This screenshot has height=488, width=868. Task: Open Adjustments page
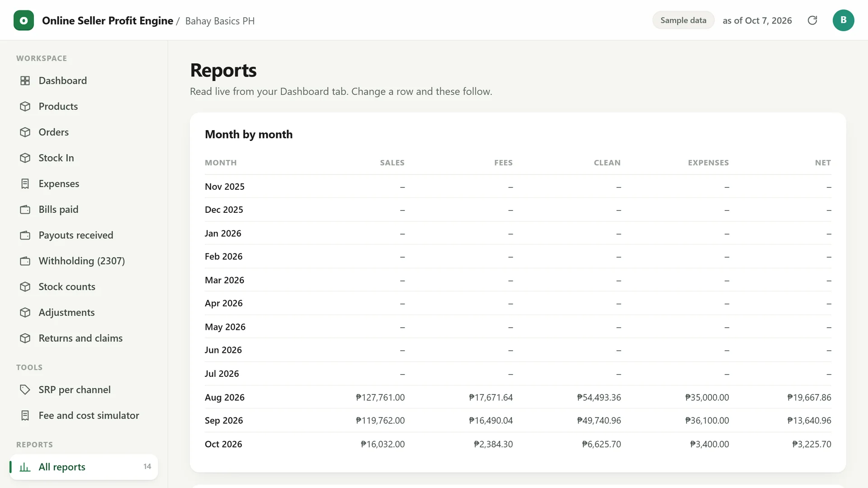pos(84,312)
